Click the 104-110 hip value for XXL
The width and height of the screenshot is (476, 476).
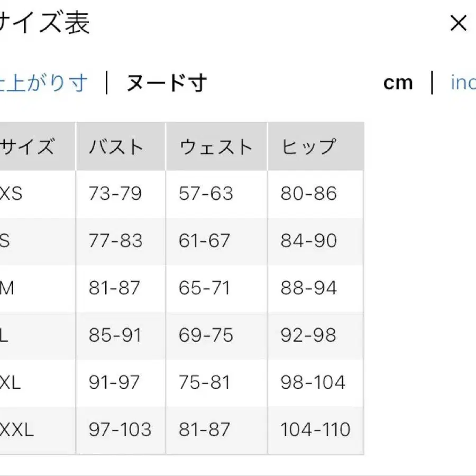coord(316,429)
